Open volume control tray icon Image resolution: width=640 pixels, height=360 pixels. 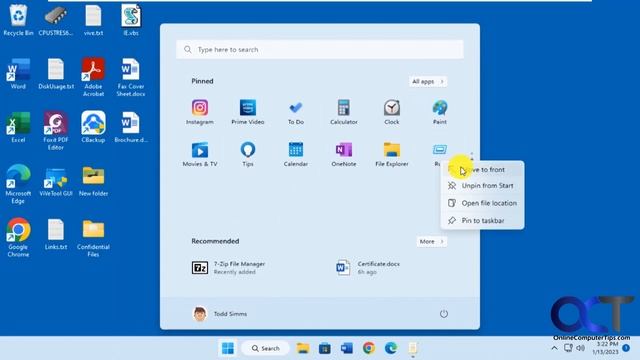tap(580, 348)
